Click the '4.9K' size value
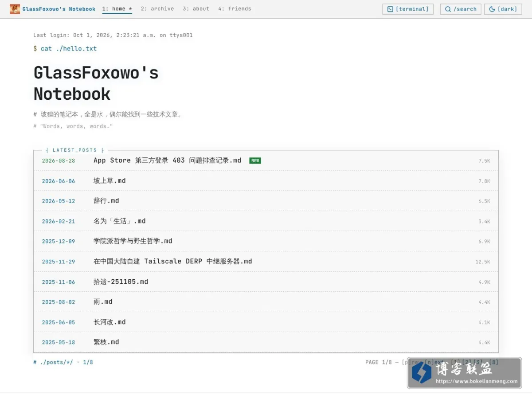The image size is (532, 399). point(484,282)
